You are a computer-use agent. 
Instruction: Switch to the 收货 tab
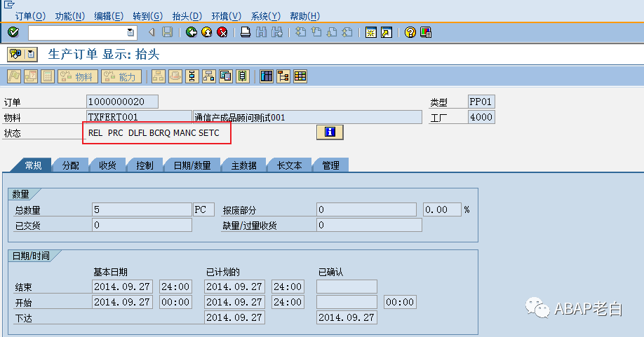[x=107, y=165]
